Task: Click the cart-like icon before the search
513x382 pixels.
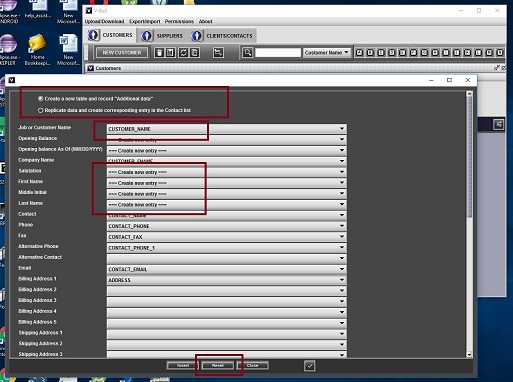Action: point(218,53)
